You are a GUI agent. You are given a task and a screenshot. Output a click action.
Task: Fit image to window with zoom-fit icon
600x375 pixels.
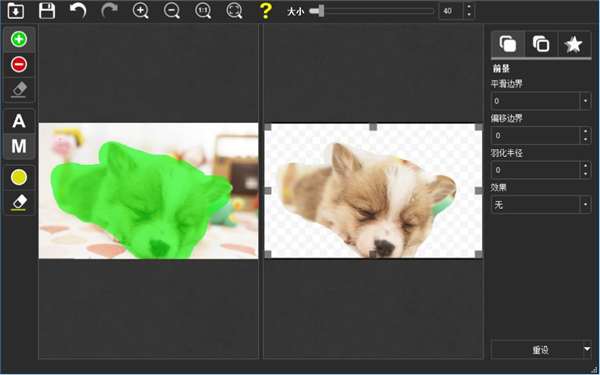[x=234, y=11]
